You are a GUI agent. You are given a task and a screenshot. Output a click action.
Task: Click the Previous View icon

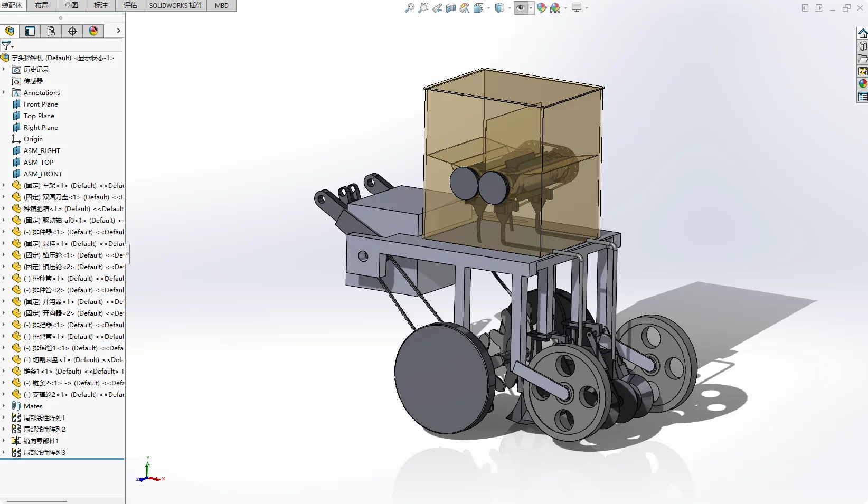point(437,8)
